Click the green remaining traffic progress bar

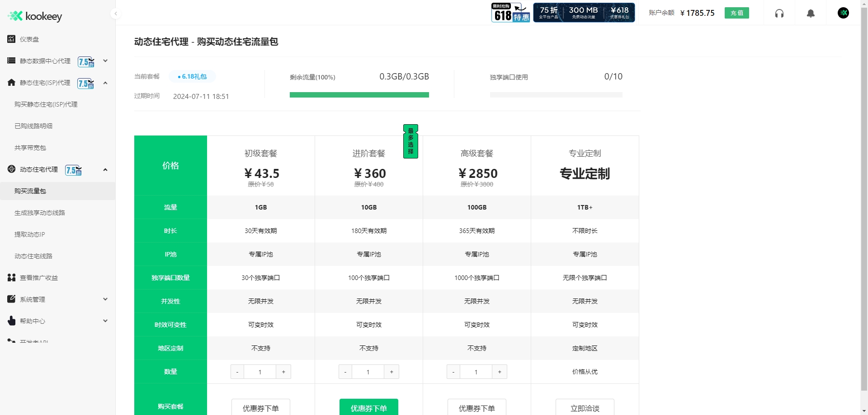tap(359, 95)
